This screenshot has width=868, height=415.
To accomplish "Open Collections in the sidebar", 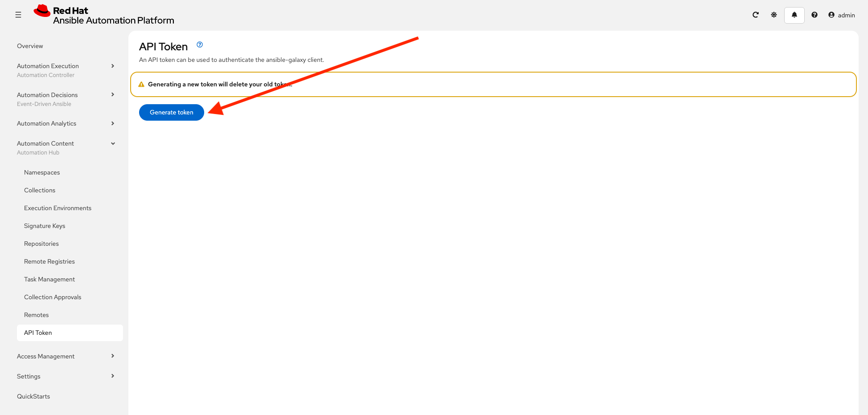I will [40, 190].
